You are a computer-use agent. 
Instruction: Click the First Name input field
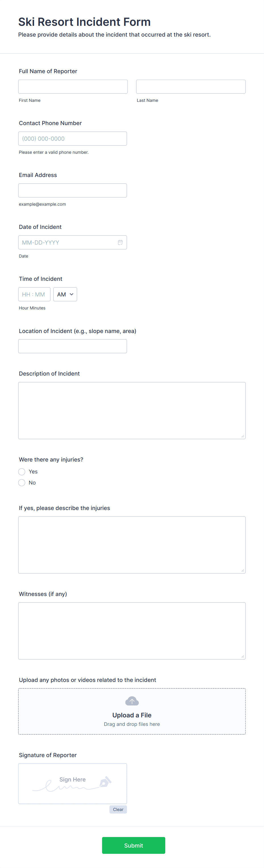pyautogui.click(x=73, y=87)
